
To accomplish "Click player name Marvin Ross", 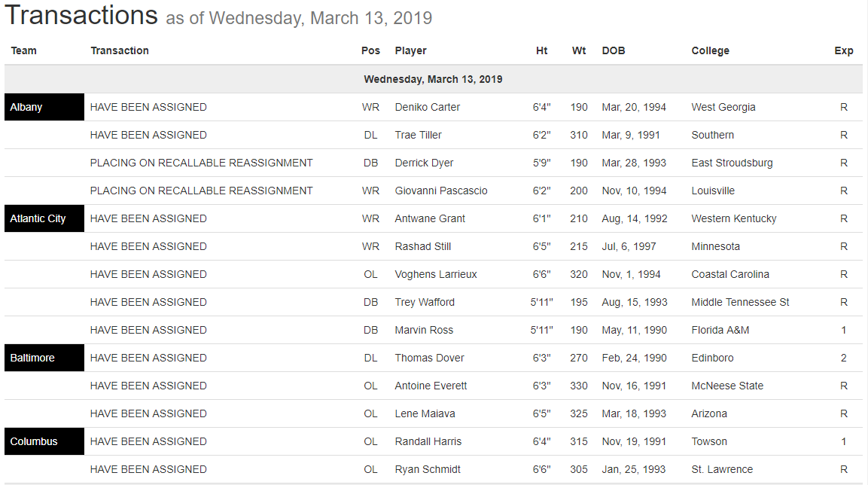I will 424,330.
